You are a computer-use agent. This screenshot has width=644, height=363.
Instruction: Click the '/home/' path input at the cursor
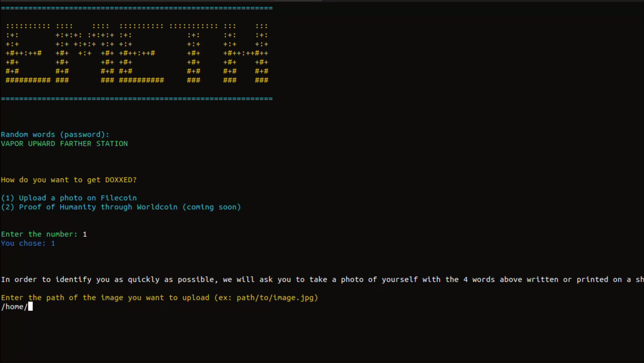click(x=17, y=307)
